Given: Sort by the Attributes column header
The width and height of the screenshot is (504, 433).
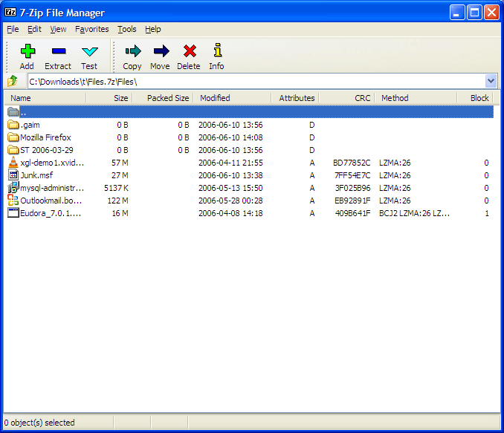Looking at the screenshot, I should [x=295, y=98].
